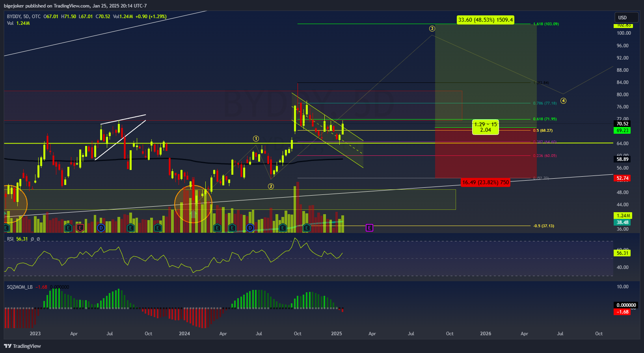This screenshot has height=353, width=644.
Task: Click green earnings marker beside the red E
Action: click(68, 228)
